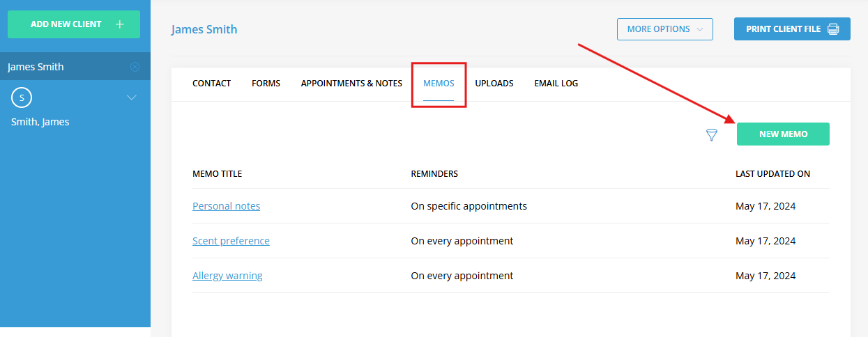Close the James Smith client tab

click(135, 67)
